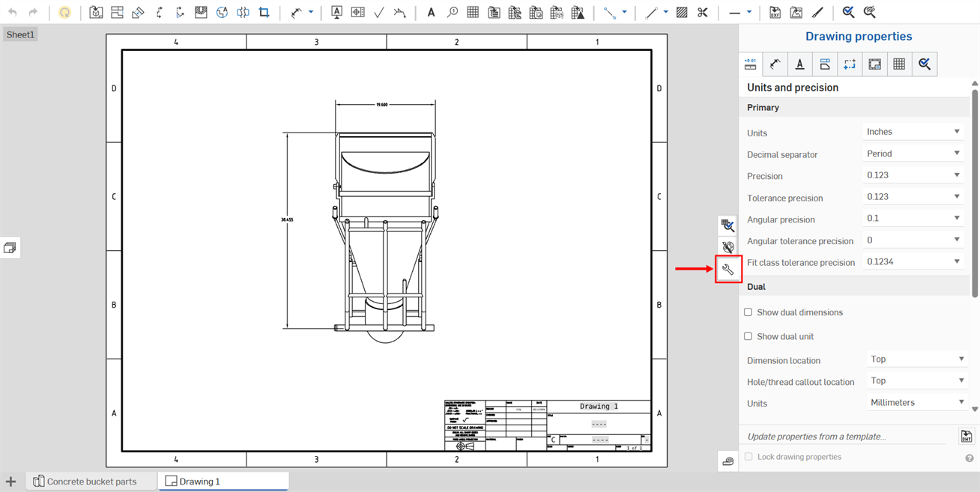Select the Sheet1 tab
The height and width of the screenshot is (492, 980).
pyautogui.click(x=20, y=34)
